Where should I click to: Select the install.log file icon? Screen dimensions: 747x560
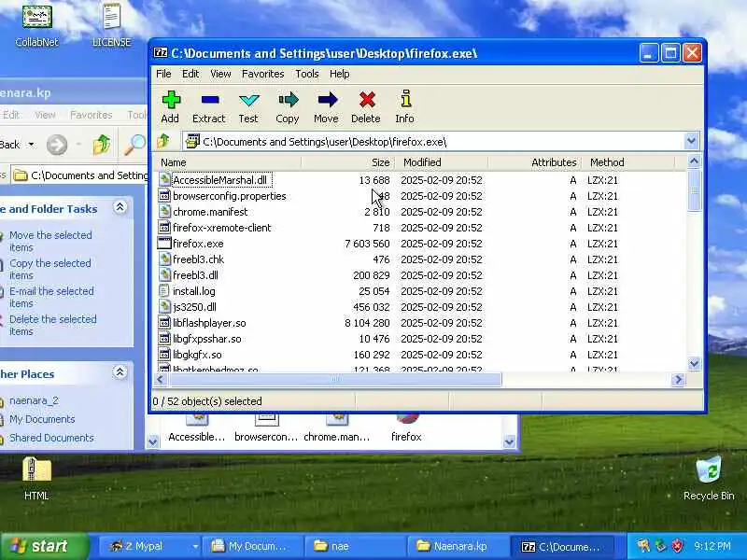pyautogui.click(x=164, y=291)
